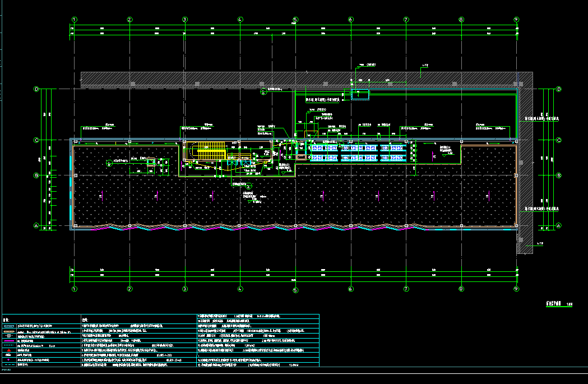Select grid axis bubble 9 at bottom
Screen dimensions: 588x384
[x=517, y=289]
